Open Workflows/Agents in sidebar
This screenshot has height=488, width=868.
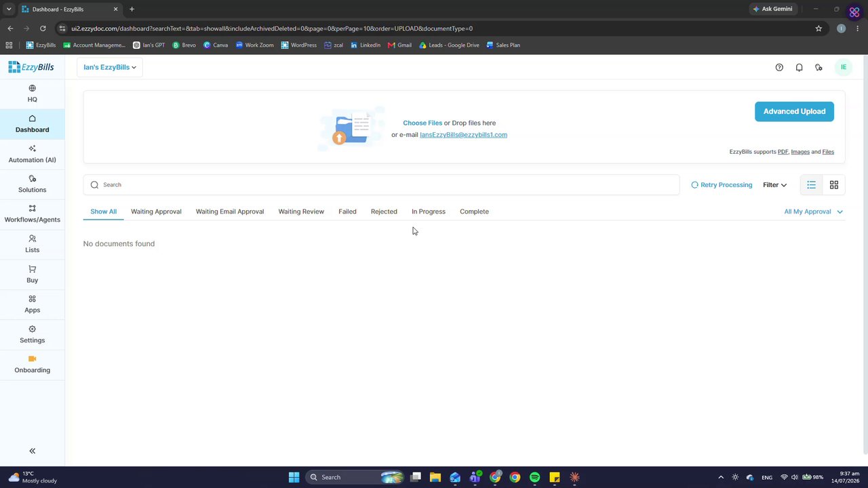click(32, 213)
